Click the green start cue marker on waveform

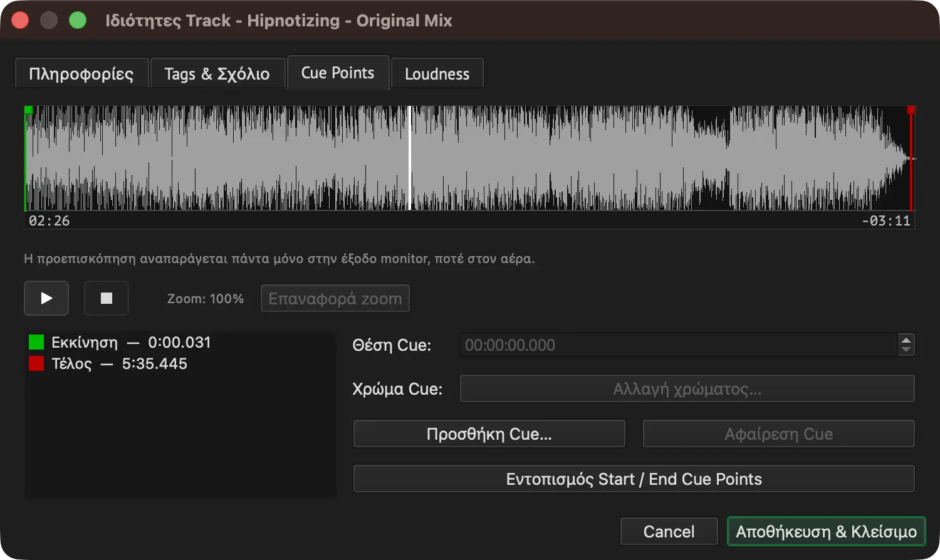pyautogui.click(x=28, y=110)
